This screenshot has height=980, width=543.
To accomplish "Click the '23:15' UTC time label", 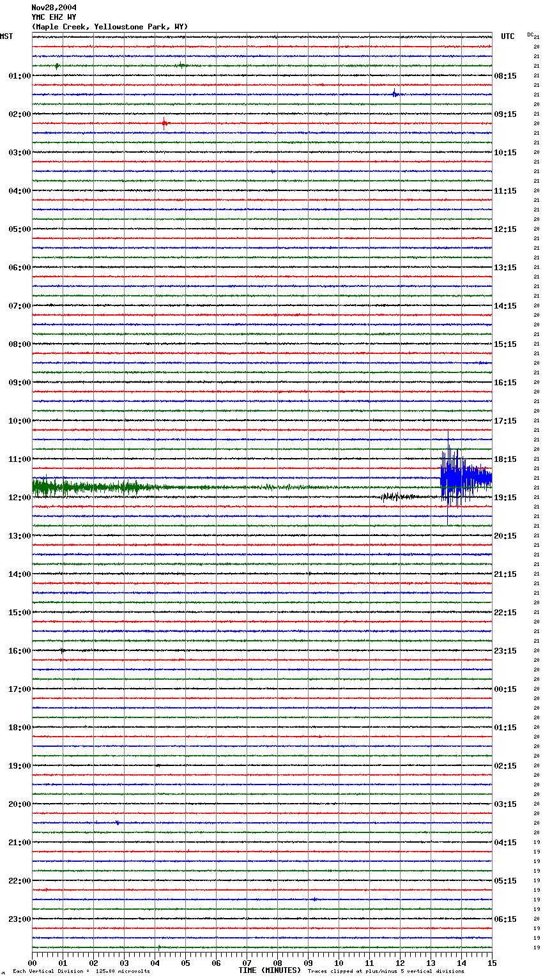I will pyautogui.click(x=505, y=651).
